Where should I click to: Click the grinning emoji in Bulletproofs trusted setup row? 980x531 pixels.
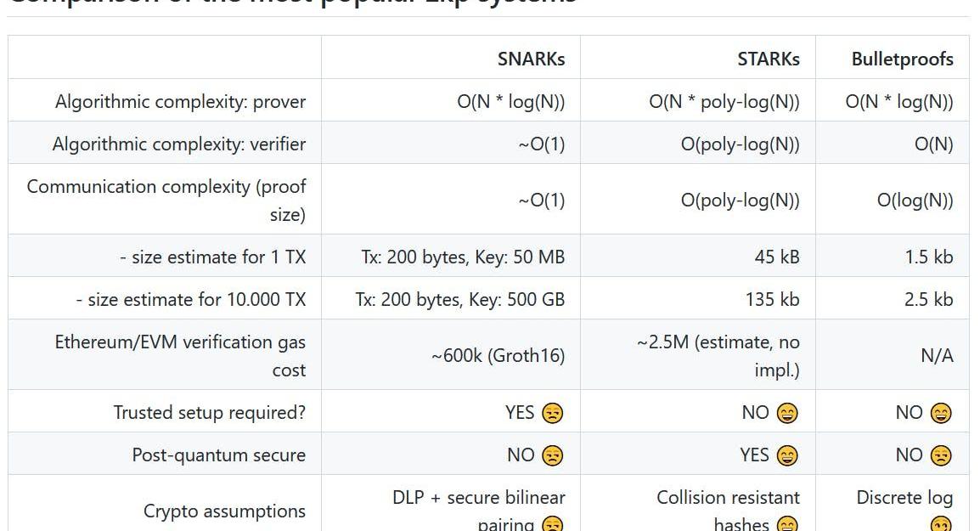pyautogui.click(x=941, y=413)
